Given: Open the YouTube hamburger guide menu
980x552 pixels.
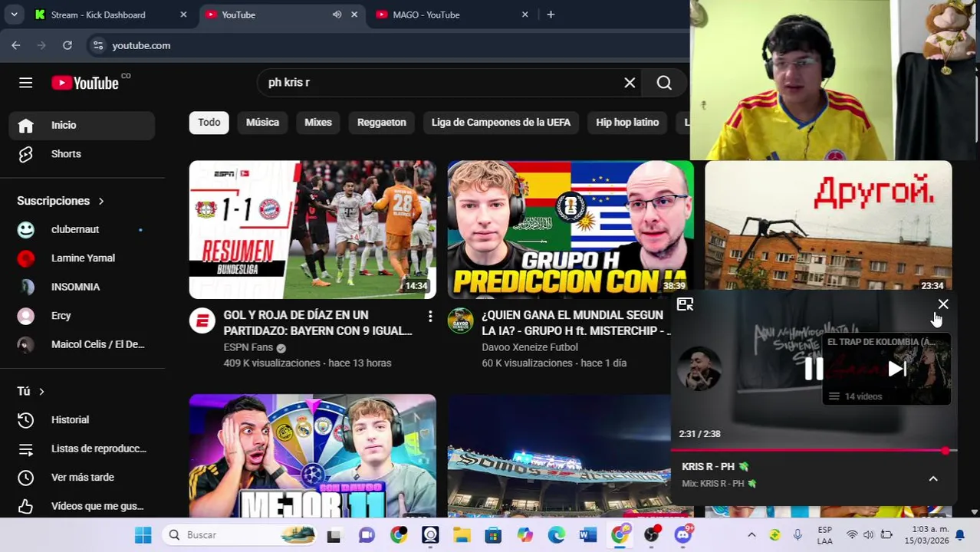Looking at the screenshot, I should point(26,83).
